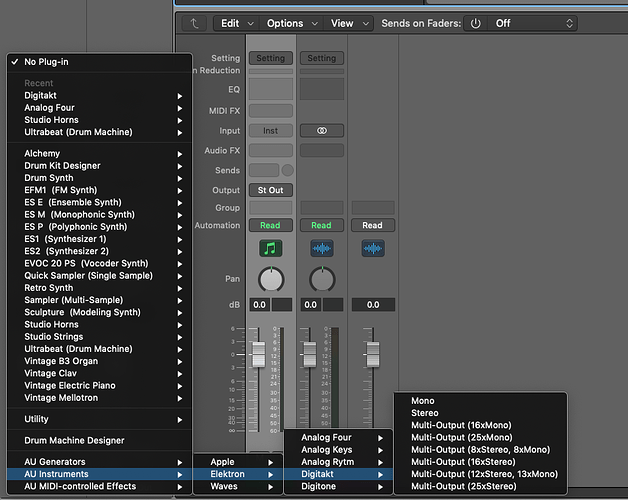Image resolution: width=628 pixels, height=500 pixels.
Task: Open the mixer Options menu
Action: tap(292, 24)
